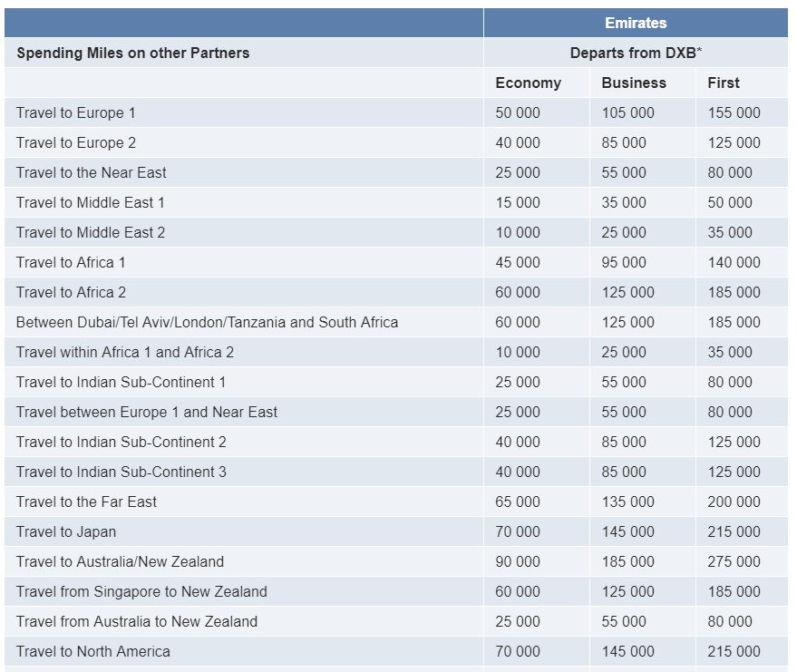Click Far East Business value 135 000
Image resolution: width=797 pixels, height=672 pixels.
coord(627,502)
